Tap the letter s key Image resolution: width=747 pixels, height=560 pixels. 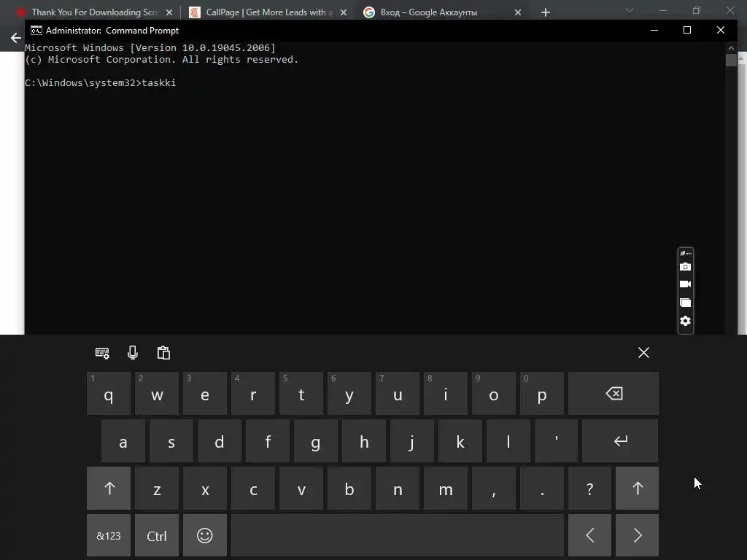pyautogui.click(x=171, y=441)
